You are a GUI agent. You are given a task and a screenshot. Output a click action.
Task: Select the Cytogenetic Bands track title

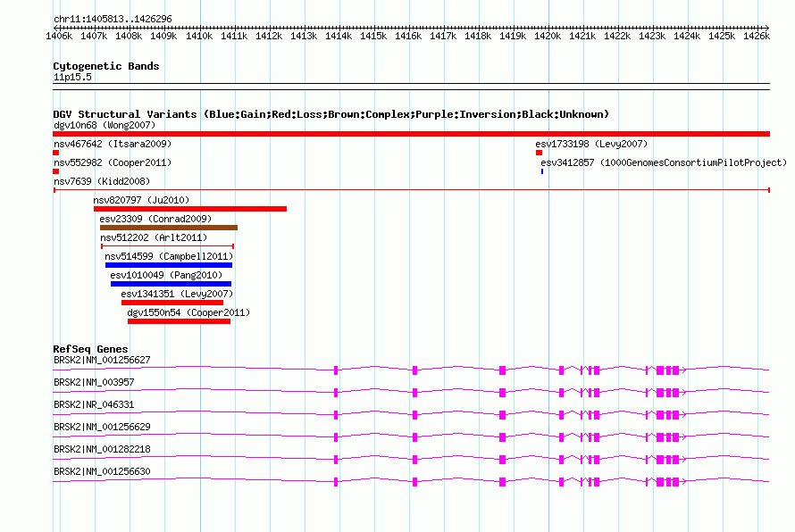[x=106, y=66]
